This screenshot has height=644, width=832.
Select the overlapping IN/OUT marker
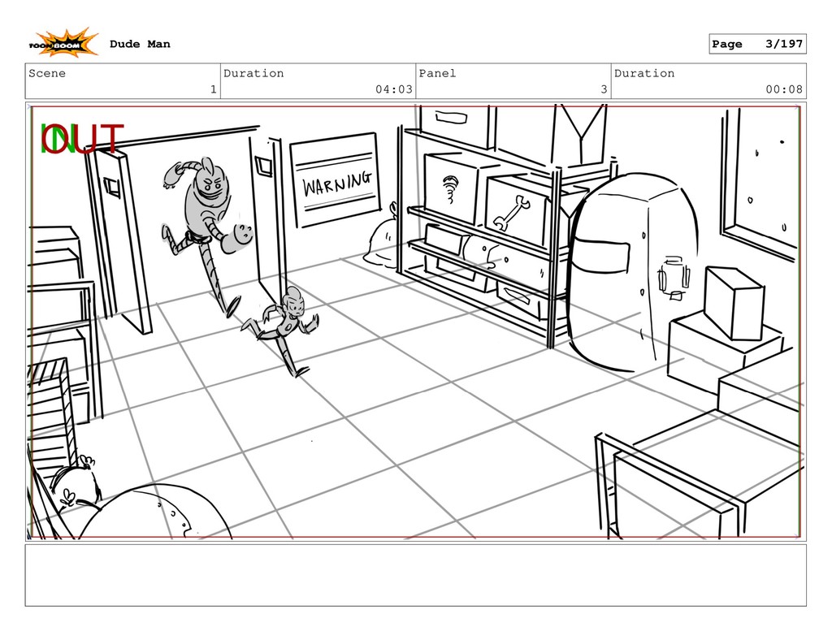pyautogui.click(x=81, y=140)
